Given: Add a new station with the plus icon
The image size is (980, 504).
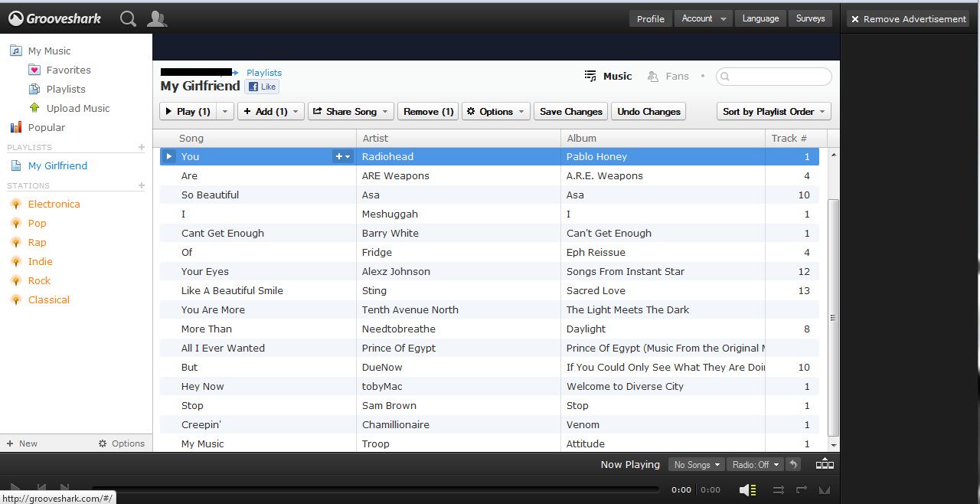Looking at the screenshot, I should (x=141, y=185).
